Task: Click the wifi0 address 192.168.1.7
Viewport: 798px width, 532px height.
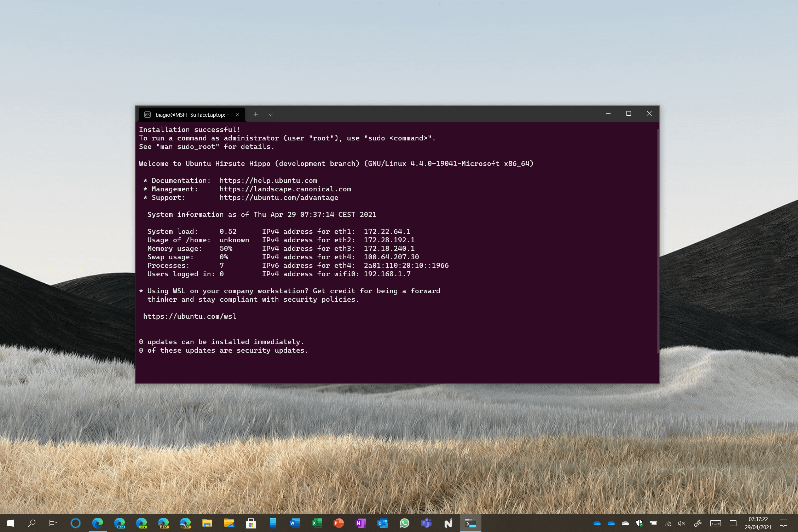Action: (x=387, y=274)
